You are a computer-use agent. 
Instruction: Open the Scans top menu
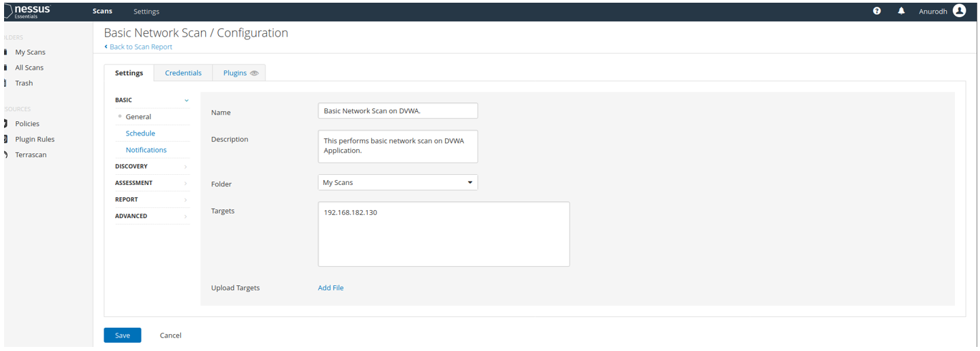102,12
